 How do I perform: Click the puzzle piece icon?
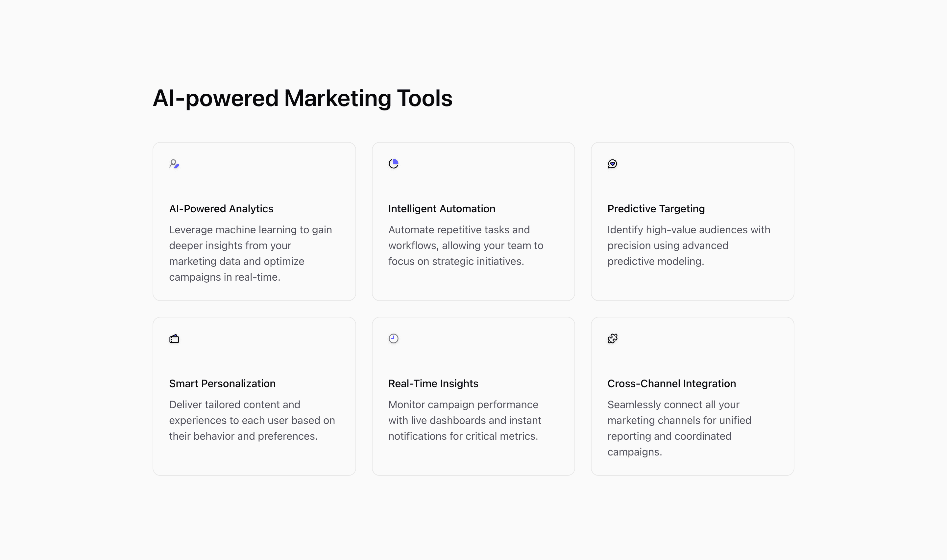[612, 338]
